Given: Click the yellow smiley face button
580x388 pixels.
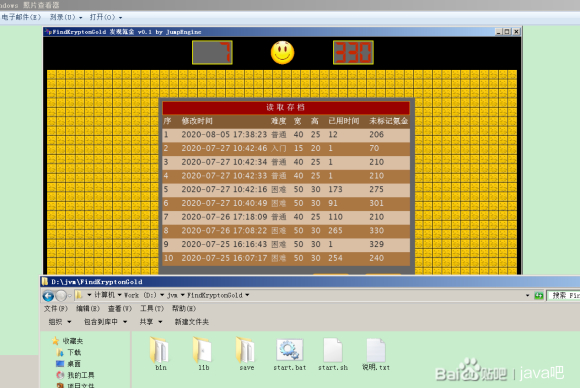Looking at the screenshot, I should pos(282,53).
